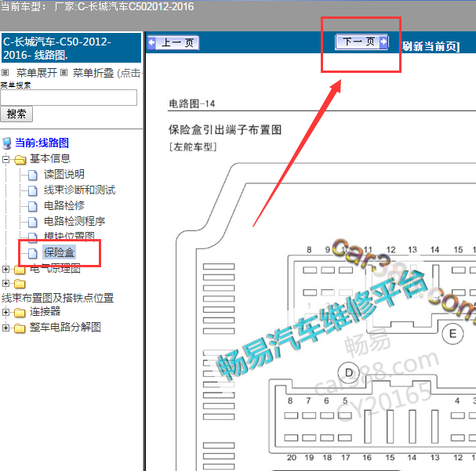The image size is (476, 471).
Task: Click the 连接器 folder icon
Action: pos(20,312)
